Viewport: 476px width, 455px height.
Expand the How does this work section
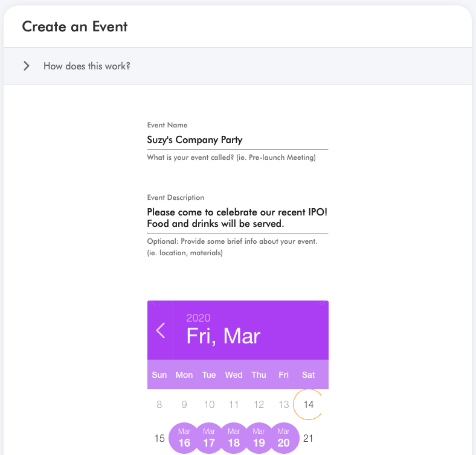237,66
